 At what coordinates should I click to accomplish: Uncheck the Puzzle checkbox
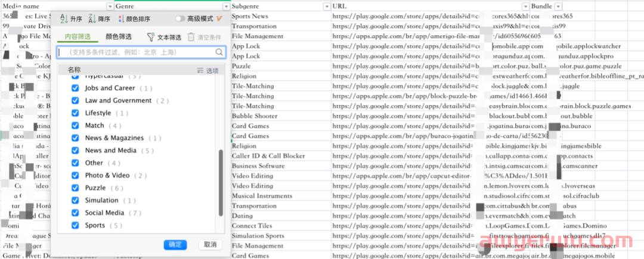[x=75, y=188]
